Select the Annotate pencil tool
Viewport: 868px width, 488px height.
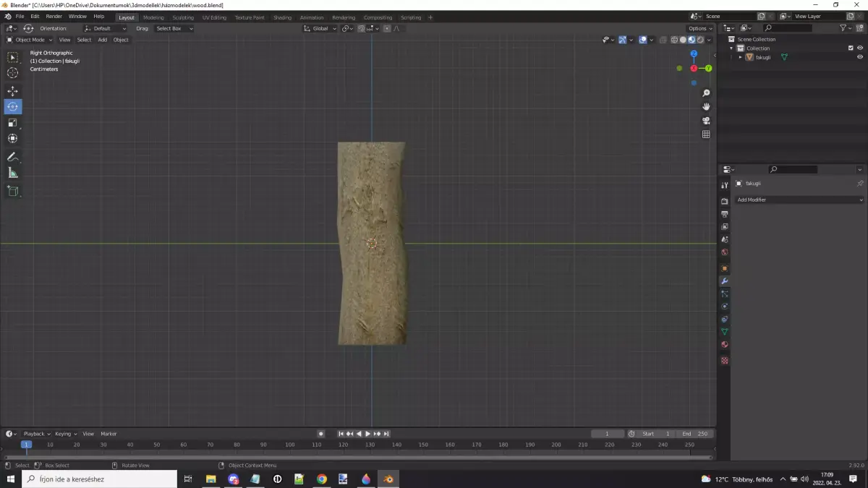coord(13,157)
